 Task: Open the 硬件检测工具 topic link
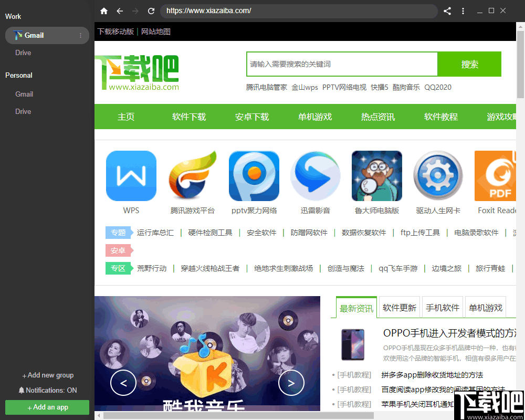[211, 233]
